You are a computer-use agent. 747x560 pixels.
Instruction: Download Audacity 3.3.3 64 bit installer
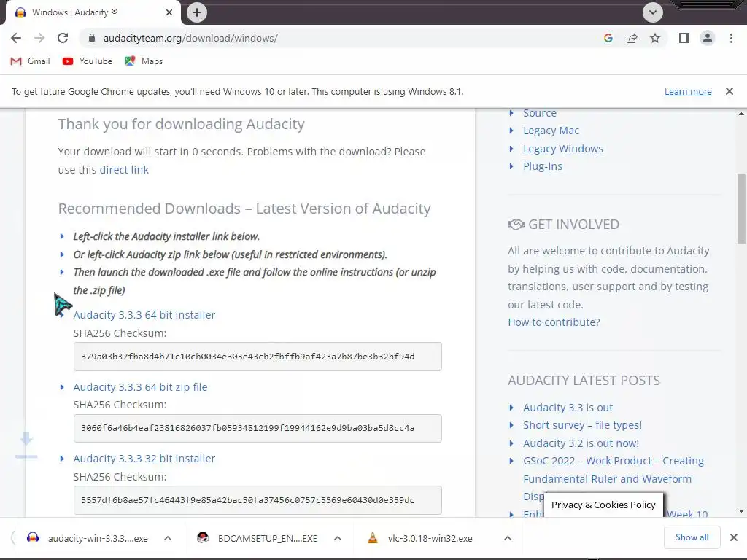click(144, 315)
